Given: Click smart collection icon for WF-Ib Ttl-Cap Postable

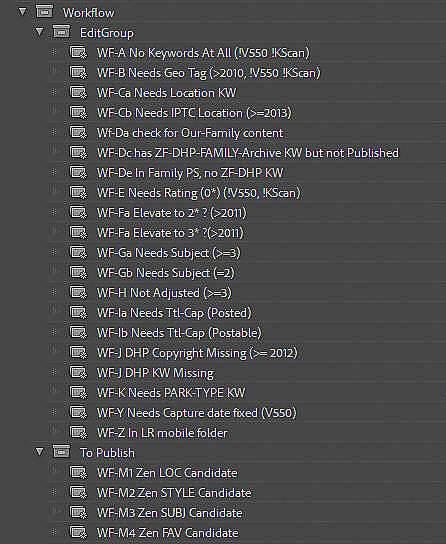Looking at the screenshot, I should 78,333.
